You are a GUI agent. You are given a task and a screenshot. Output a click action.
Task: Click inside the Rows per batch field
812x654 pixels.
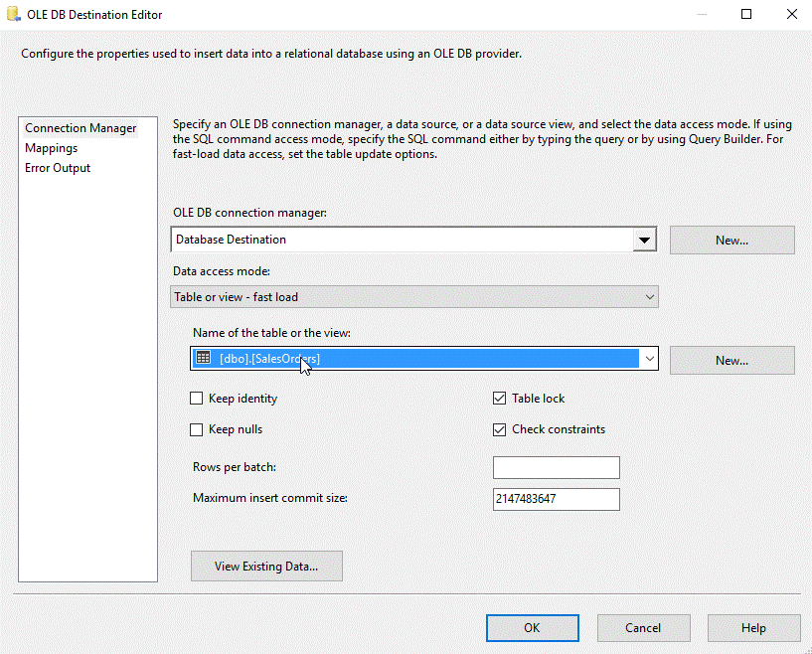[x=556, y=467]
